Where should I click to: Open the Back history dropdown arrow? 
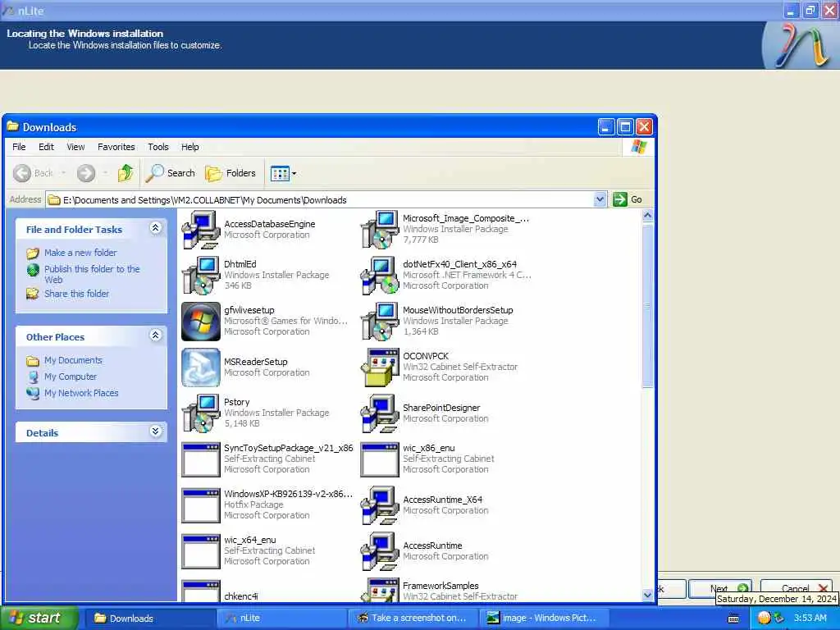[x=63, y=173]
